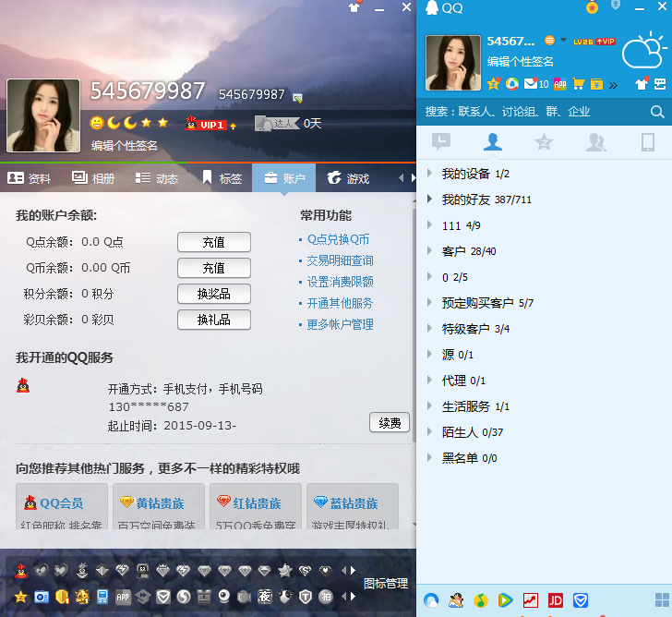Viewport: 672px width, 617px height.
Task: Open skin changer shirt icon in QQ panel
Action: point(642,84)
